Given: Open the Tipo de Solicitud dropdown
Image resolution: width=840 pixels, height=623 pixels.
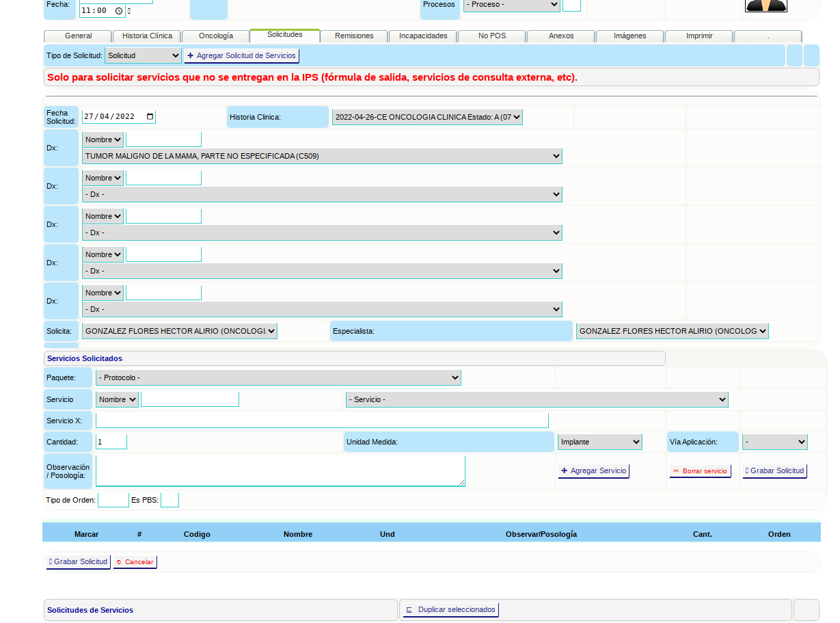Looking at the screenshot, I should 143,56.
